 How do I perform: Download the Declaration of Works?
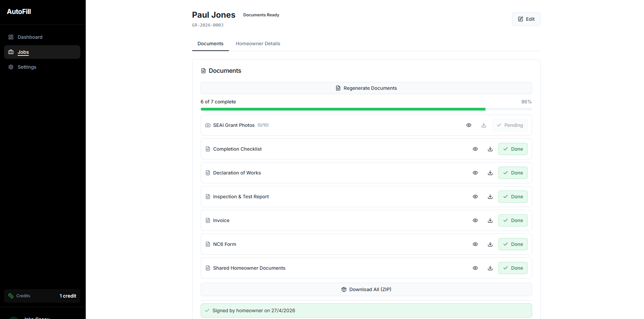[490, 173]
